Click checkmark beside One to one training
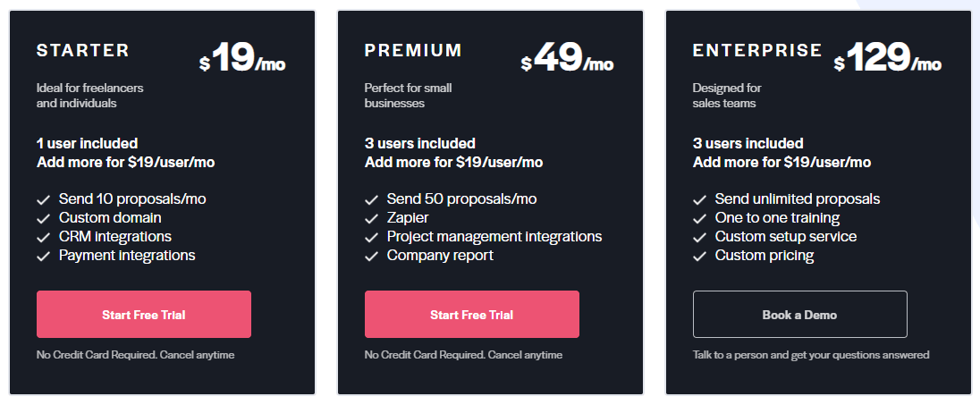 699,219
